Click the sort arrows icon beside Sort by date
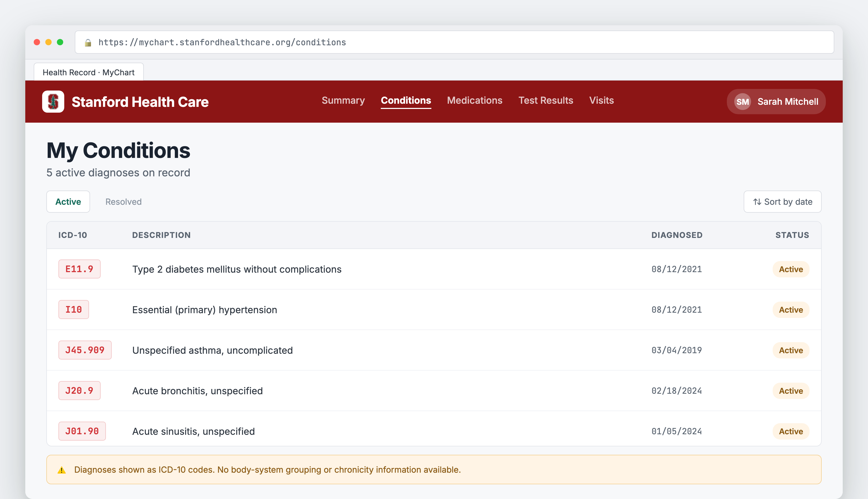Viewport: 868px width, 499px height. [758, 202]
